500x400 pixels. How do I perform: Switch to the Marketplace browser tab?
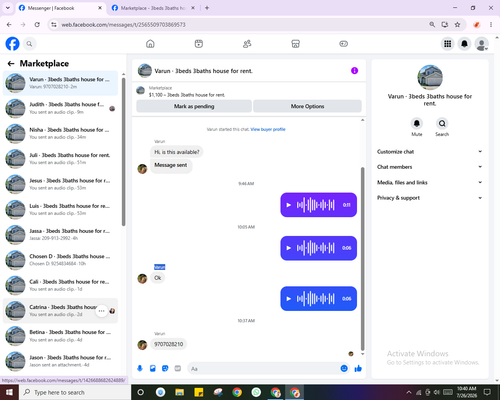tap(153, 8)
